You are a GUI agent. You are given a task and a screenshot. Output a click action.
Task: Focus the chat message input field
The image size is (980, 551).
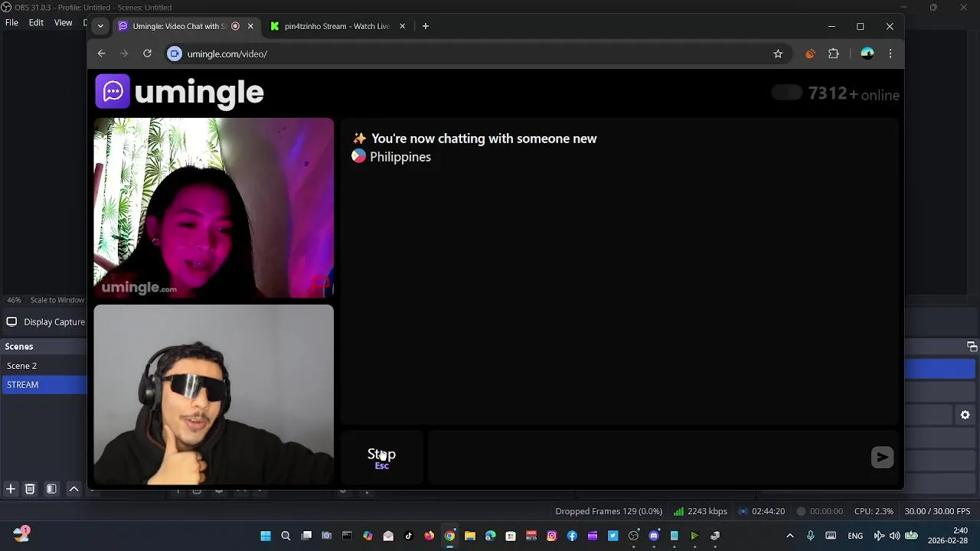pyautogui.click(x=648, y=458)
